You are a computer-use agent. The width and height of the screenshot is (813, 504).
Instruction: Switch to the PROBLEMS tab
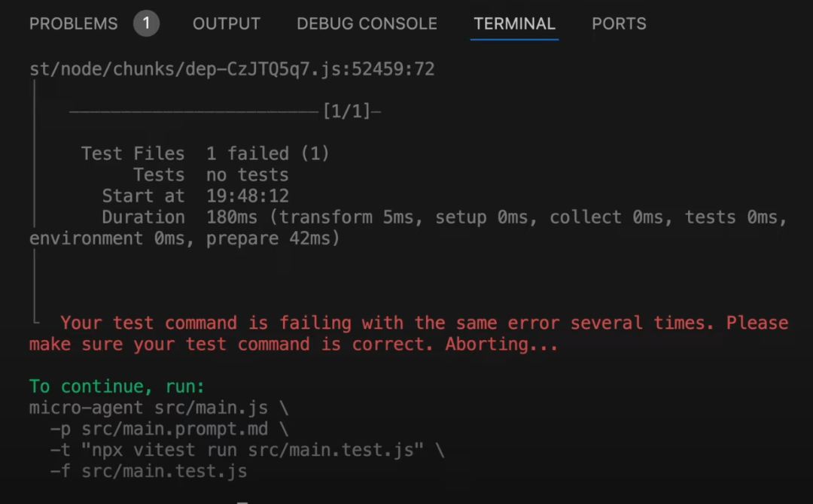tap(73, 24)
